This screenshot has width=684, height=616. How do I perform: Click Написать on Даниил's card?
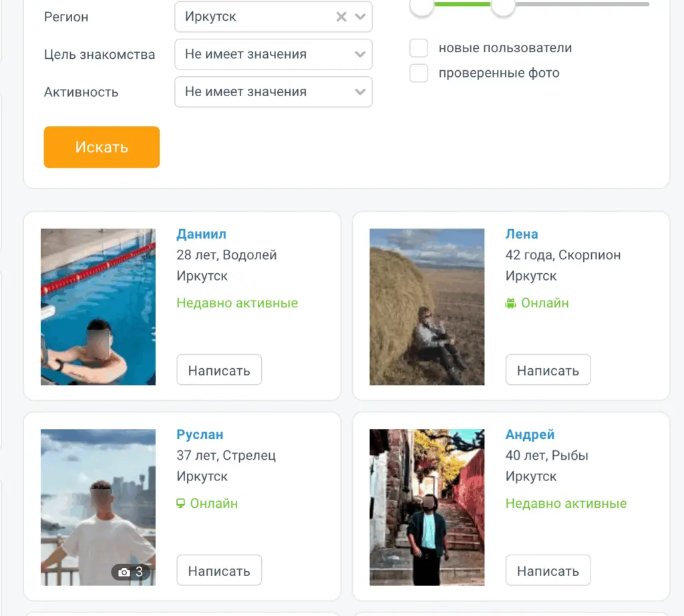pos(219,370)
